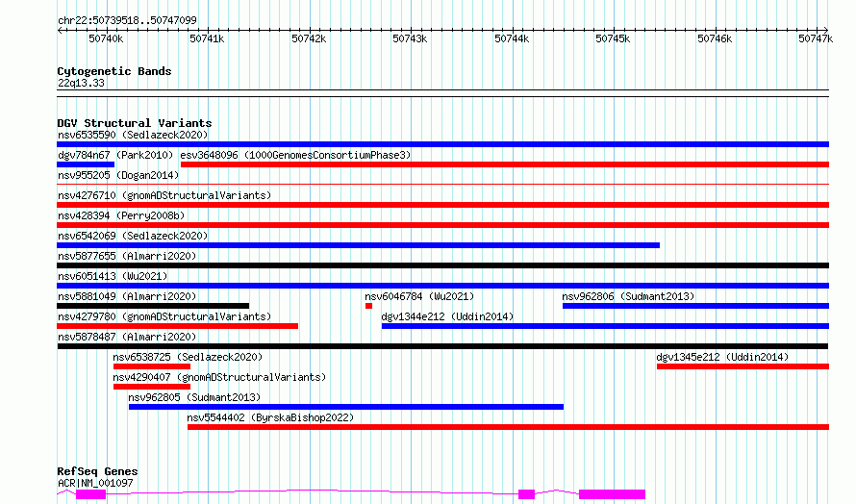Select the red nsv4276710 variant bar

pos(442,205)
